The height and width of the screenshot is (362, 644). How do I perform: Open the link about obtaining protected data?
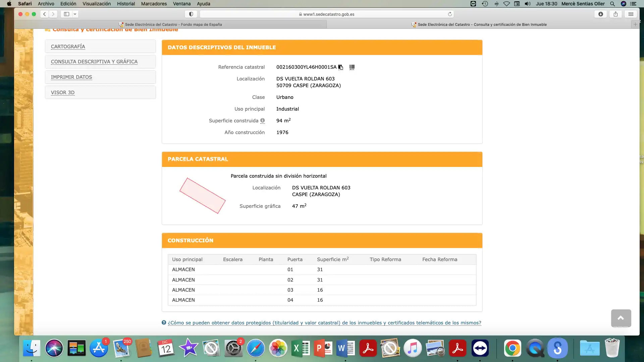(x=324, y=323)
